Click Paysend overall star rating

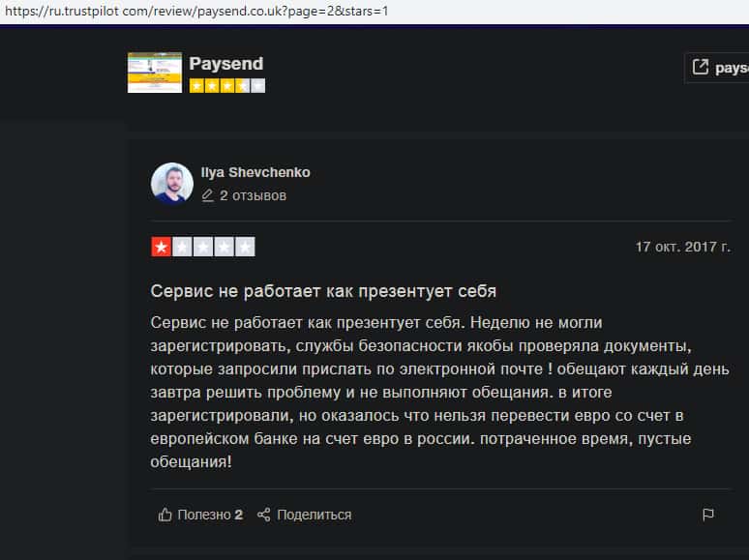pos(226,86)
